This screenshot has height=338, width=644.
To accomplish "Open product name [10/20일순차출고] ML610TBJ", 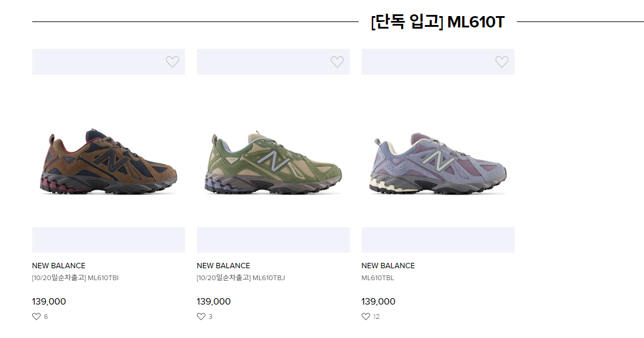I will 241,278.
